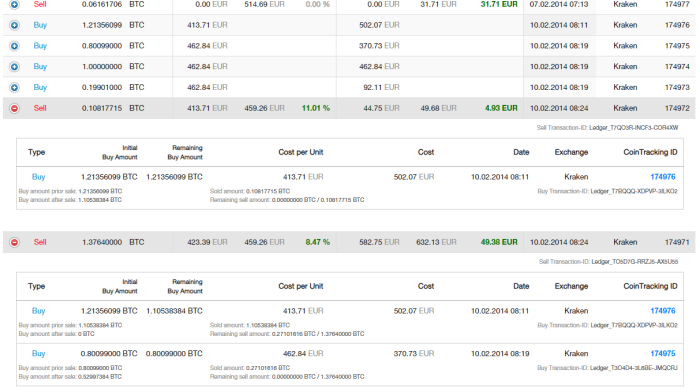Expand the Buy 1.21356099 BTC row with plus icon
700x387 pixels.
pos(14,25)
